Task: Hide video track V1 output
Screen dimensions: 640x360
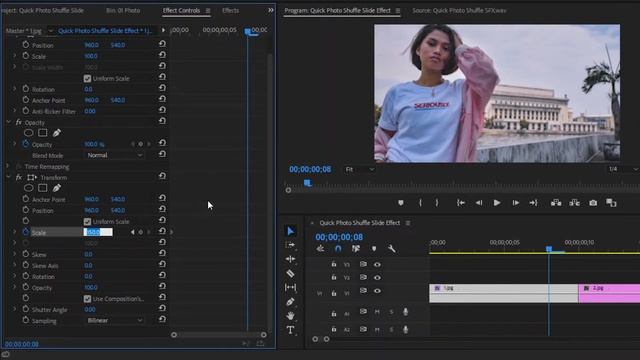Action: tap(377, 291)
